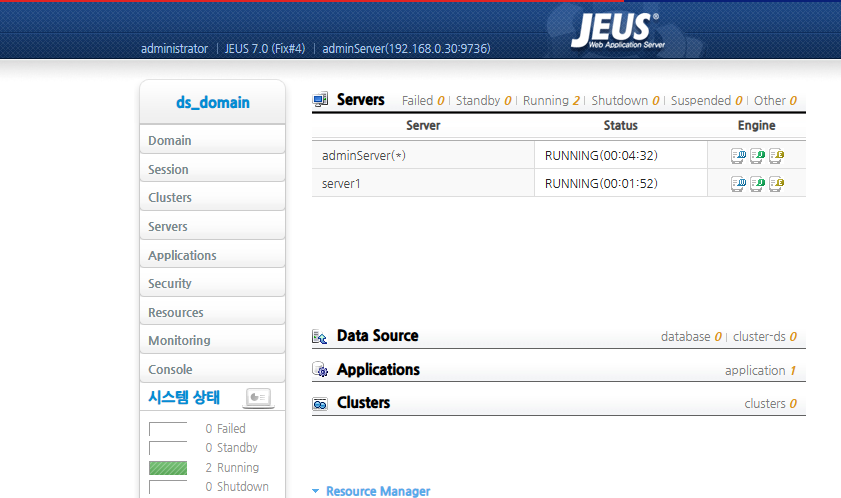This screenshot has height=498, width=841.
Task: Click server1's EJB engine (E) icon
Action: (776, 184)
